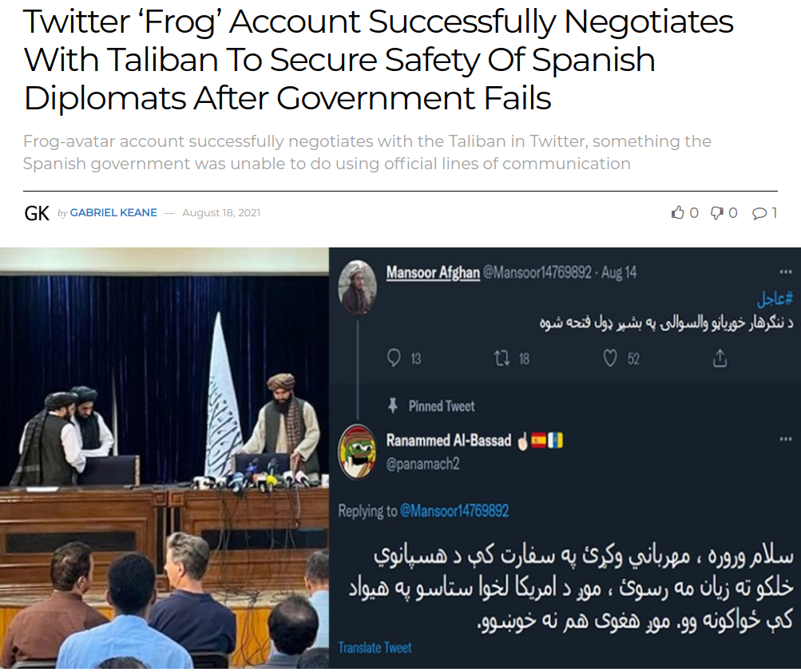Viewport: 801px width, 672px height.
Task: Click the Taliban press conference photo
Action: click(x=165, y=458)
